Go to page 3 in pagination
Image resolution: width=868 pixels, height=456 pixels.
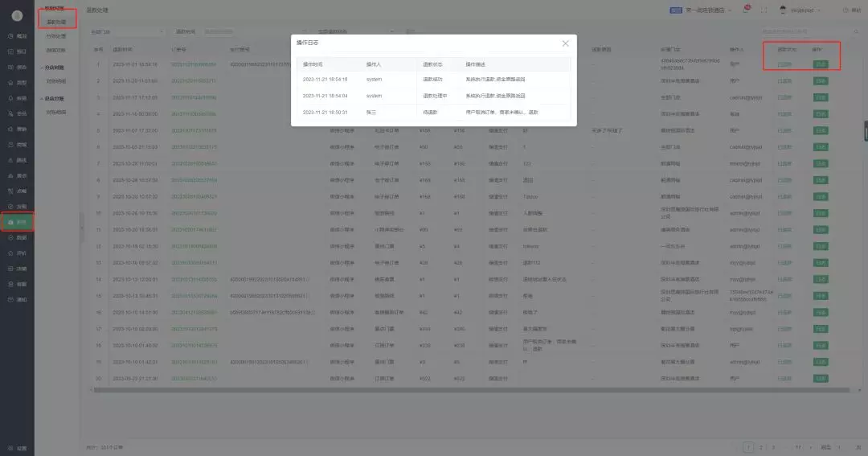coord(773,447)
